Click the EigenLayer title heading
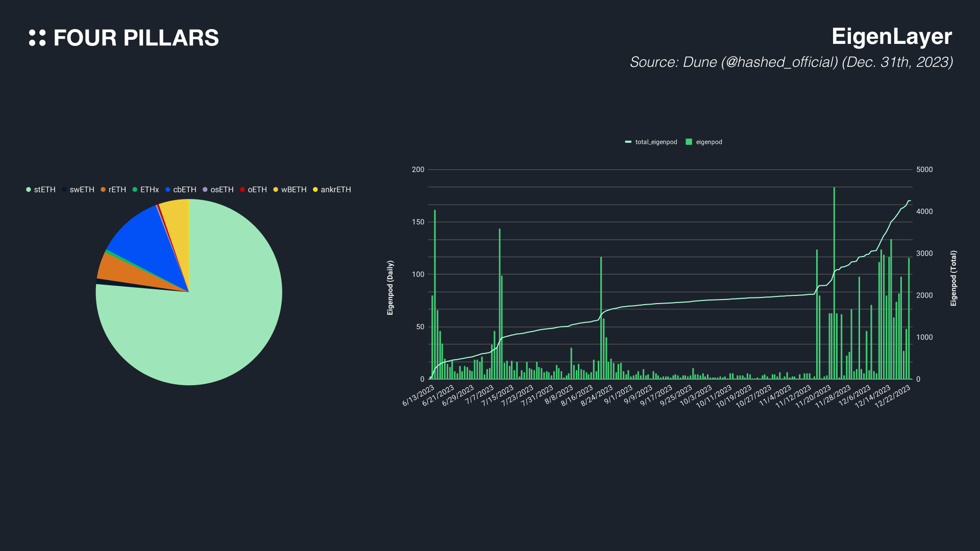 click(891, 37)
